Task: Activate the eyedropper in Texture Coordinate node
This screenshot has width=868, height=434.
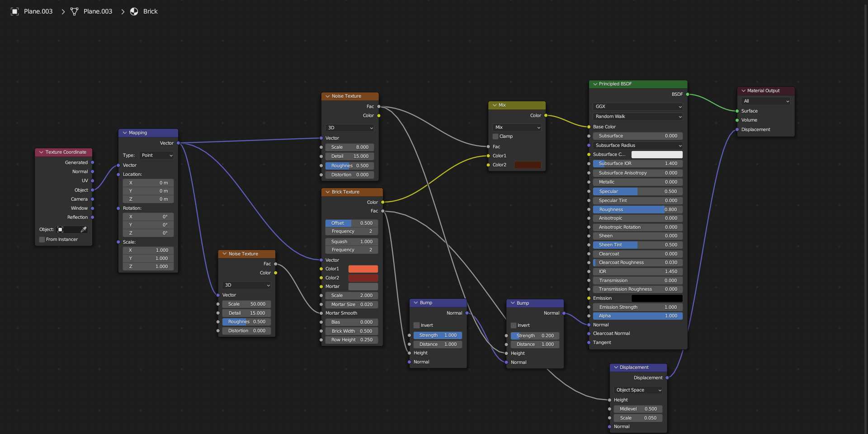Action: point(83,230)
